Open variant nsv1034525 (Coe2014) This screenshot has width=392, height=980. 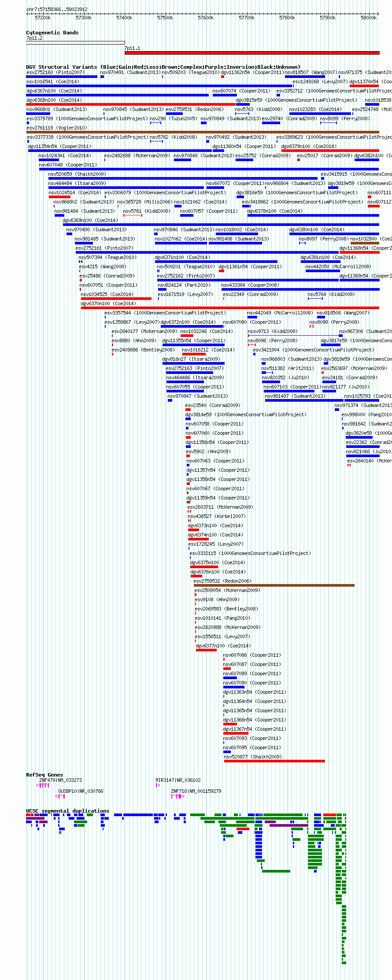[107, 294]
